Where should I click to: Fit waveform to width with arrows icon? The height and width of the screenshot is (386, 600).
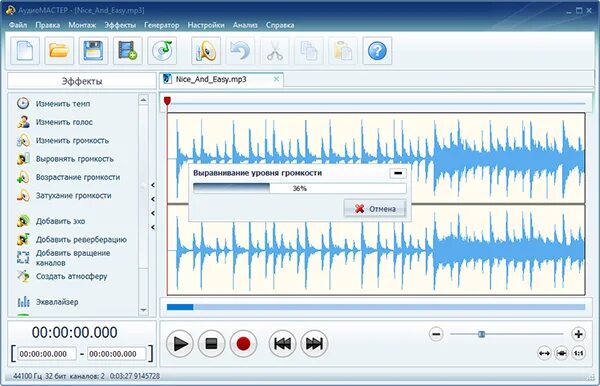[x=544, y=353]
